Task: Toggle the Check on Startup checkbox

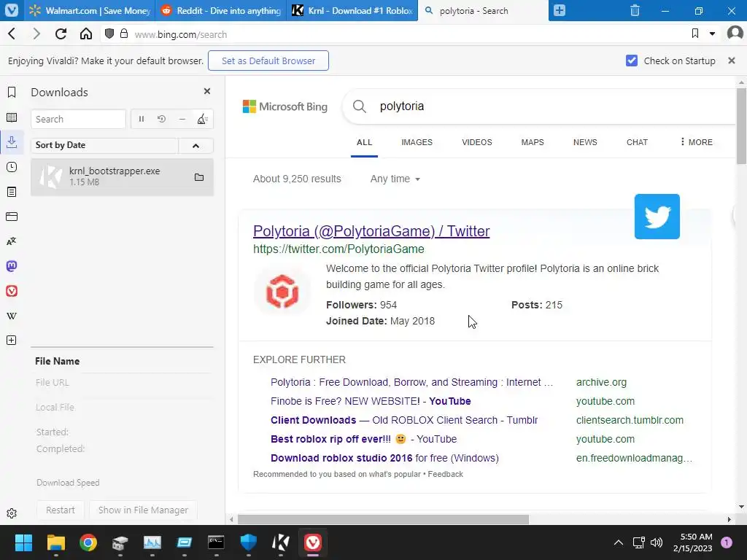Action: pos(632,61)
